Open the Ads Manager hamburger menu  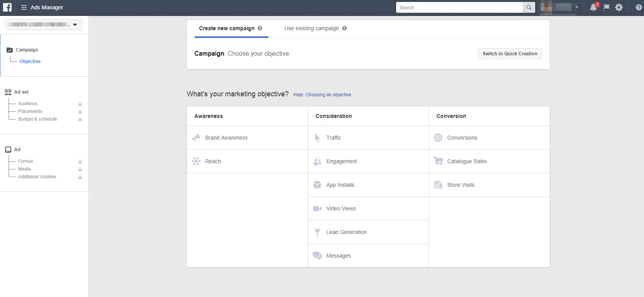pos(24,7)
